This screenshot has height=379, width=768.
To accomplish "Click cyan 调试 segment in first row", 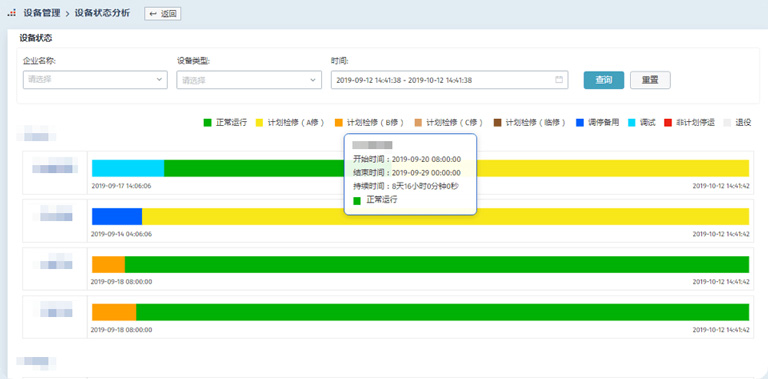I will [128, 168].
